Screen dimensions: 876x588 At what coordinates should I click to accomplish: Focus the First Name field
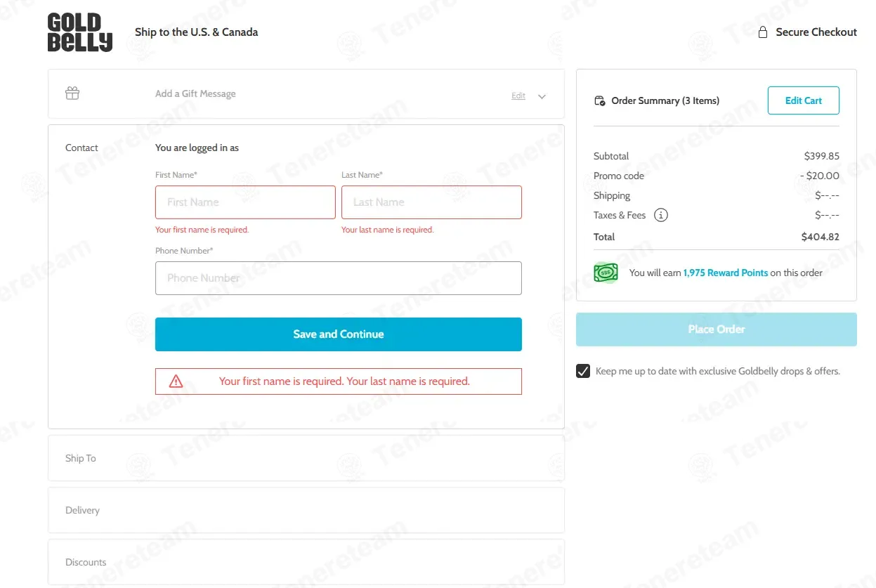245,202
